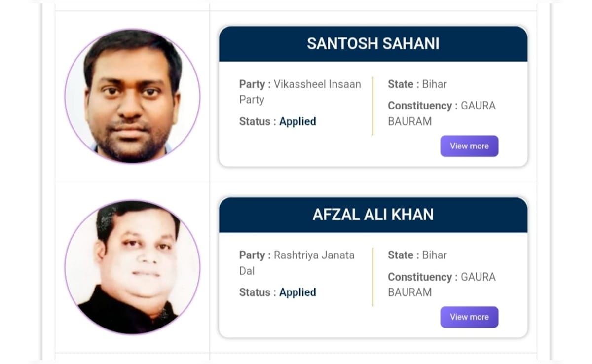
Task: Click Santosh Sahani's profile photo
Action: click(x=132, y=96)
